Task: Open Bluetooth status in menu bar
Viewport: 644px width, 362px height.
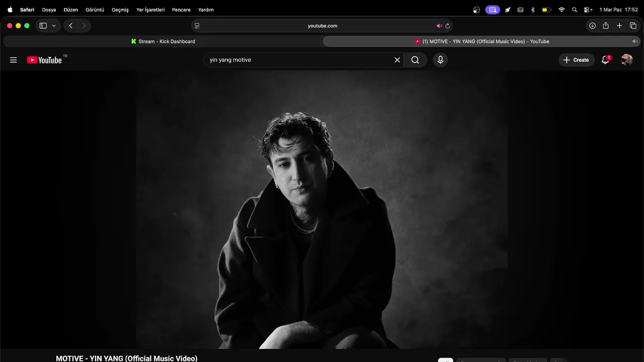Action: tap(533, 10)
